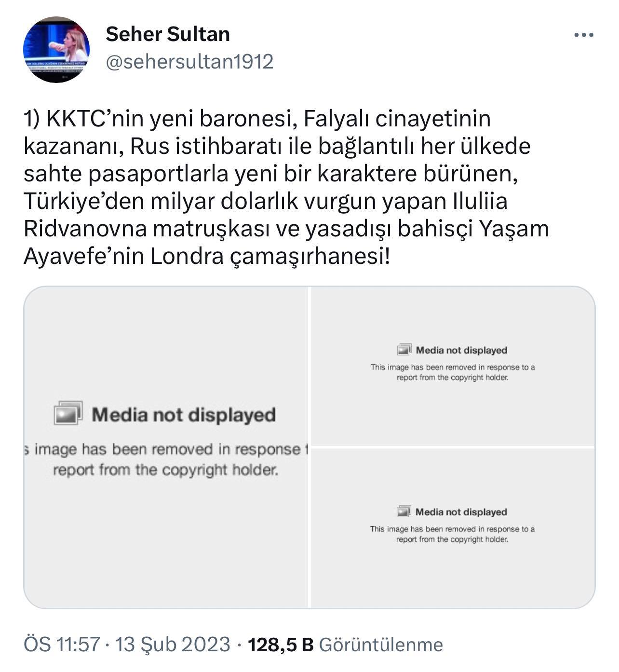
Task: Click the copyright removal notice in bottom-right panel
Action: click(452, 534)
